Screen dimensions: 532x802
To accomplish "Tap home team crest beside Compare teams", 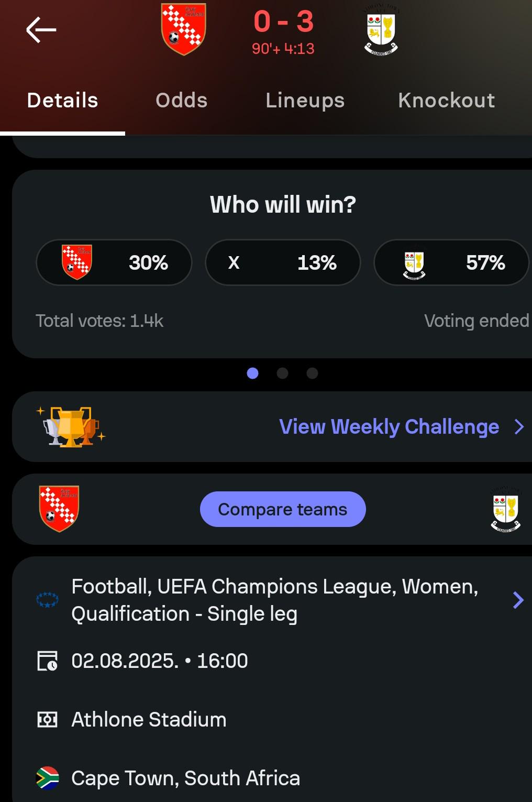I will 59,509.
